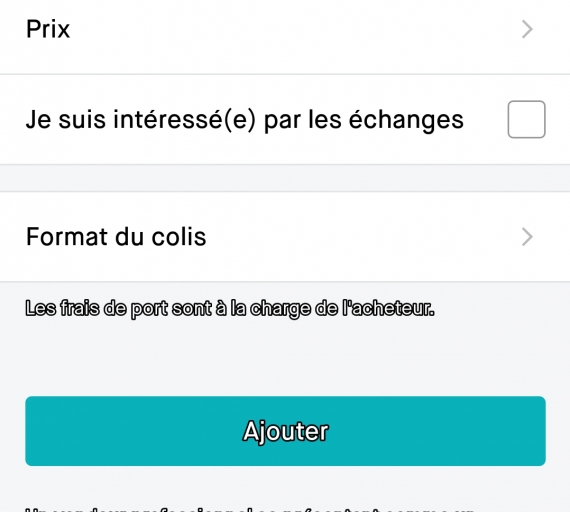Select the Format du colis label

pos(116,237)
